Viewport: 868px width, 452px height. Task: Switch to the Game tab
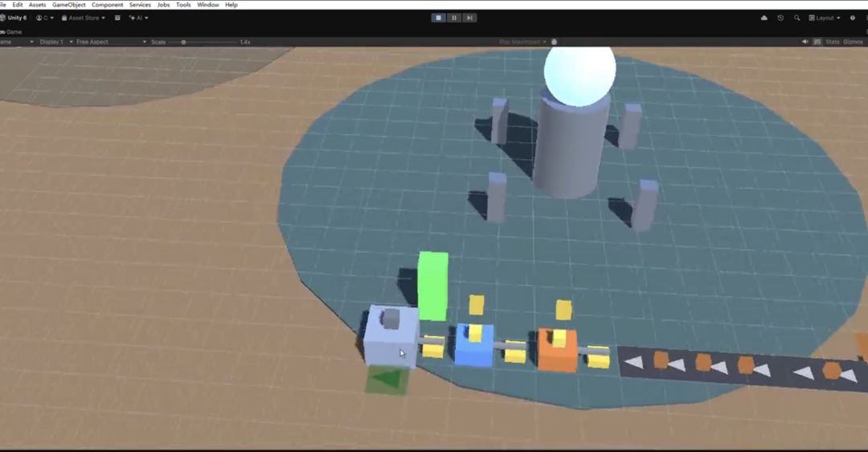point(11,32)
